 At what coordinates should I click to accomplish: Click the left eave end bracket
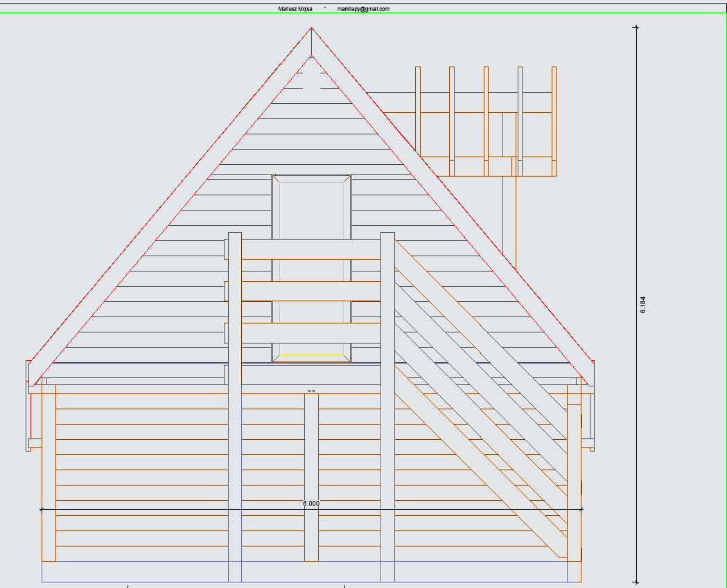click(29, 405)
